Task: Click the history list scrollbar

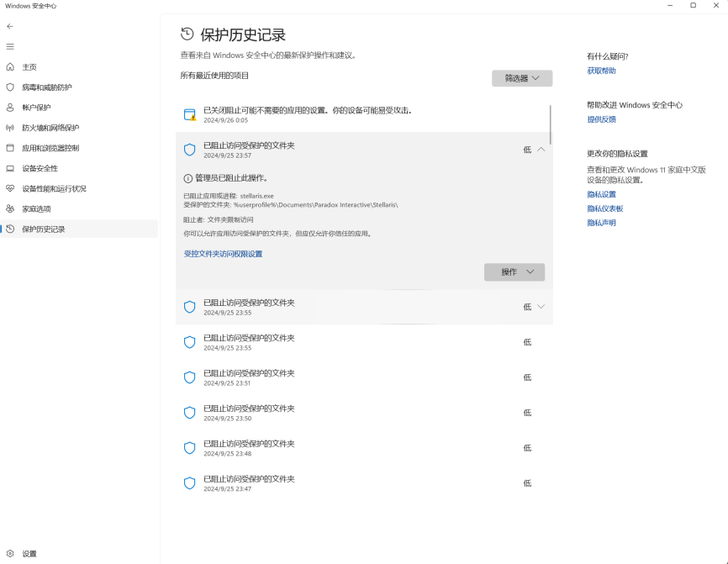Action: tap(551, 124)
